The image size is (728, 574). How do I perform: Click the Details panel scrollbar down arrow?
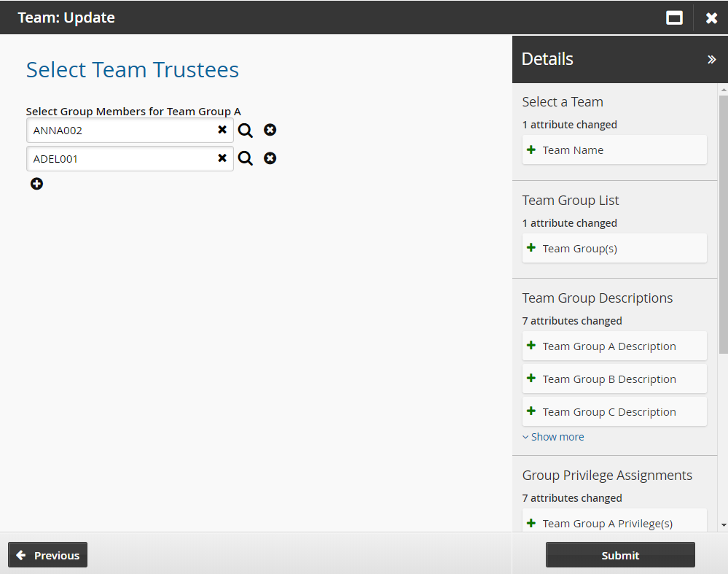coord(723,524)
